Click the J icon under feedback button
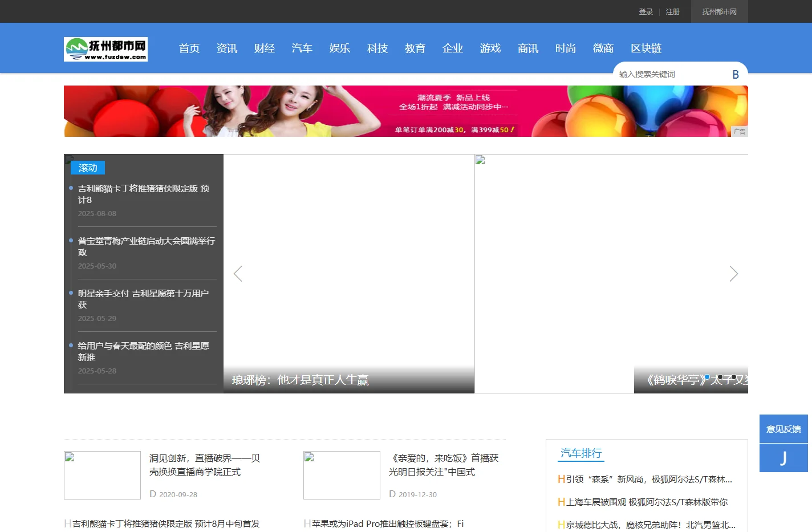Viewport: 812px width, 532px height. pos(783,458)
